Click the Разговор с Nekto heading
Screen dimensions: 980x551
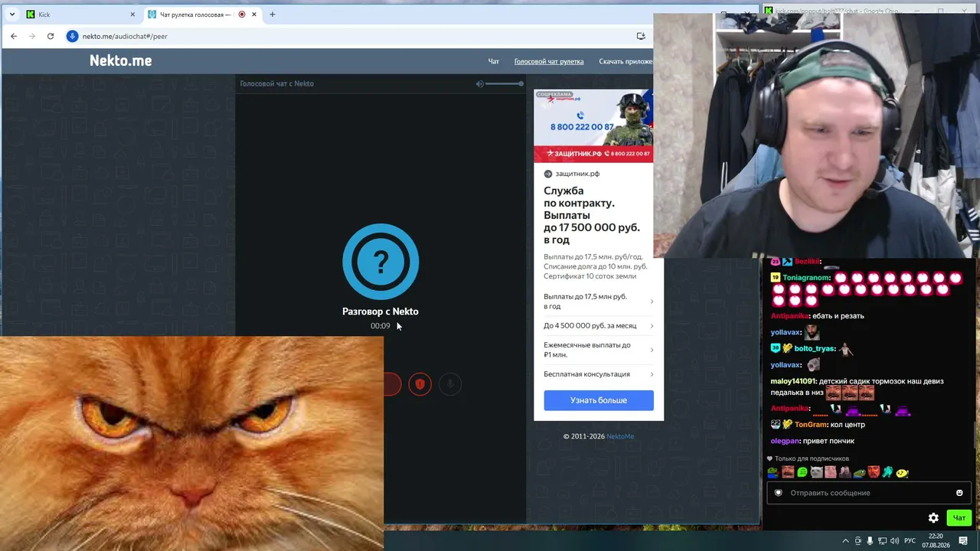[x=381, y=311]
